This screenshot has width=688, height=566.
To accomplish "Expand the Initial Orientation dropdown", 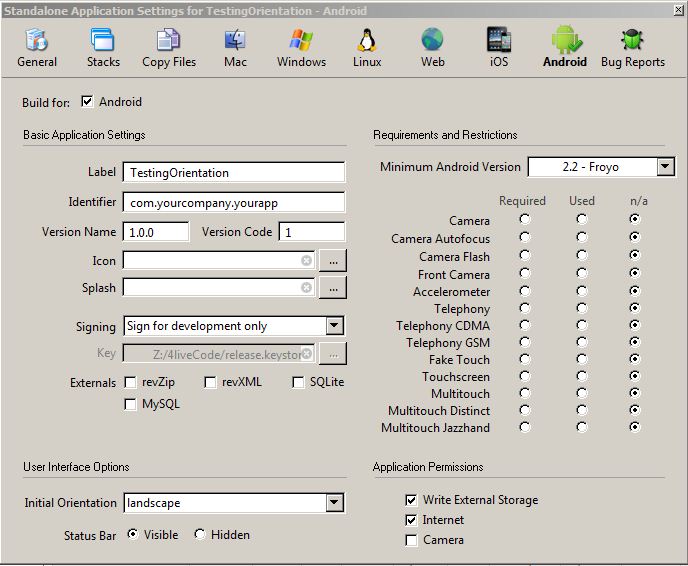I will (334, 503).
